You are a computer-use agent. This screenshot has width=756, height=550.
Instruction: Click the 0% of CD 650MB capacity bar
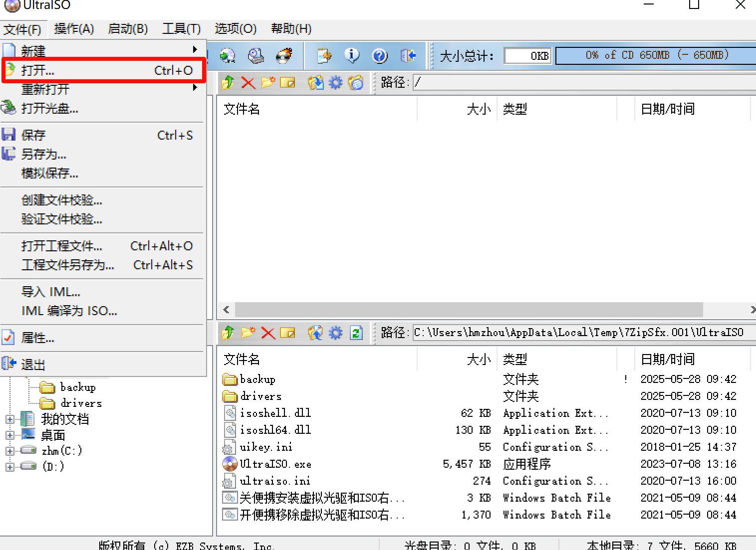pyautogui.click(x=656, y=55)
